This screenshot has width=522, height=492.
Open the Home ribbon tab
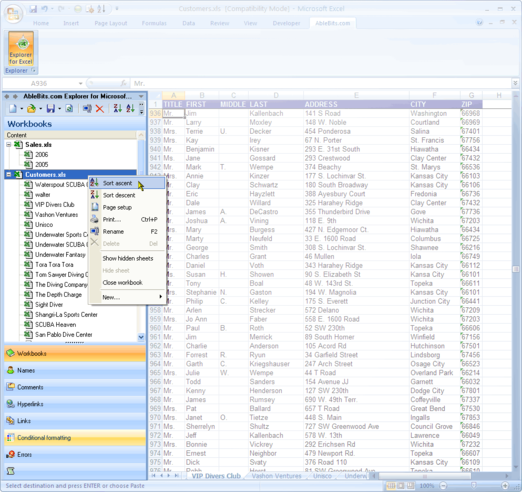[41, 23]
